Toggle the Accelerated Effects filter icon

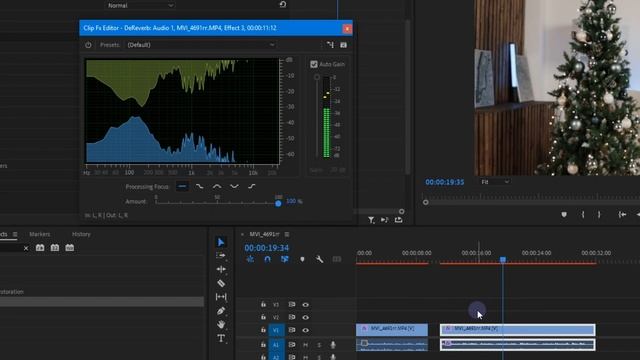(x=40, y=248)
